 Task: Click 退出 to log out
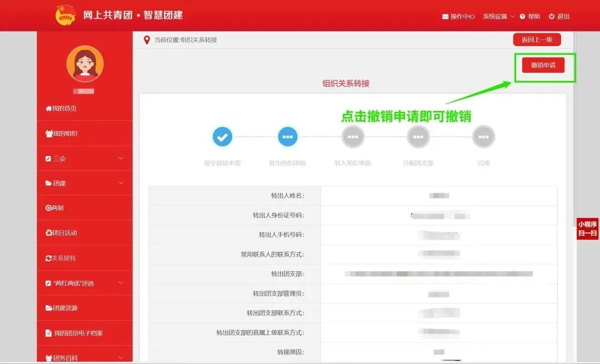pos(559,17)
